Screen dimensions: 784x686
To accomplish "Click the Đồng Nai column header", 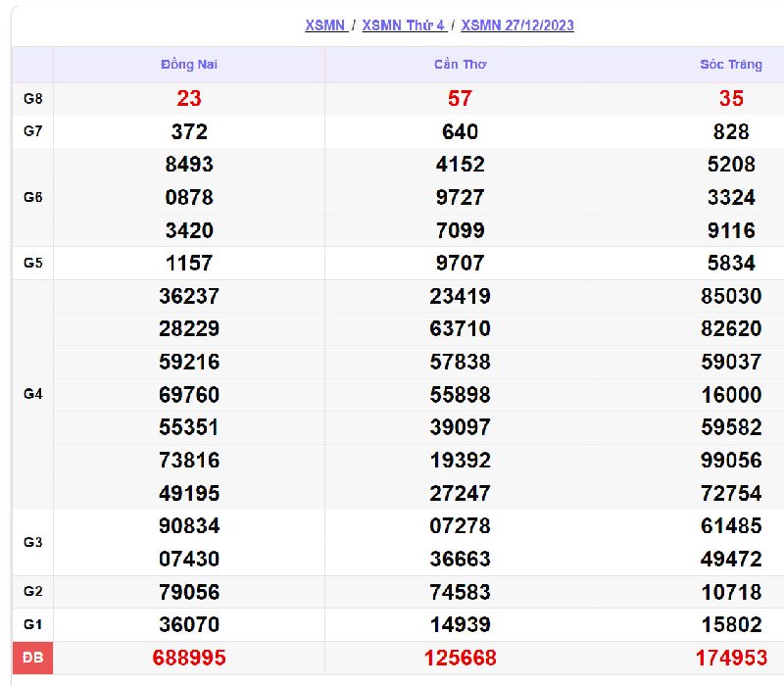I will click(x=189, y=65).
